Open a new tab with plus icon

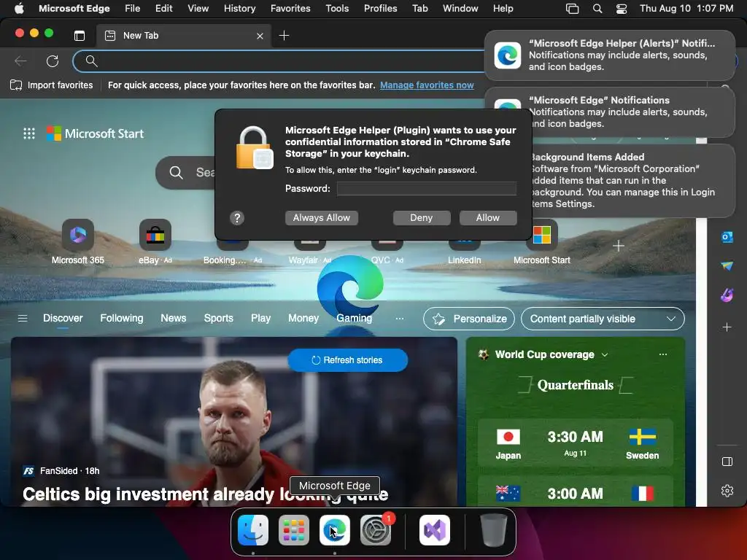pyautogui.click(x=284, y=36)
